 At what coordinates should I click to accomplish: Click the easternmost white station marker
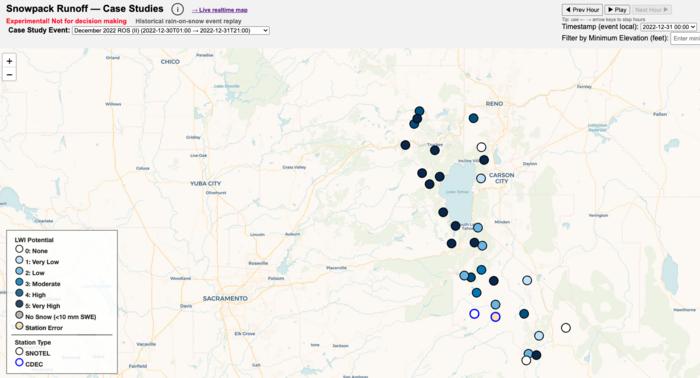point(566,328)
